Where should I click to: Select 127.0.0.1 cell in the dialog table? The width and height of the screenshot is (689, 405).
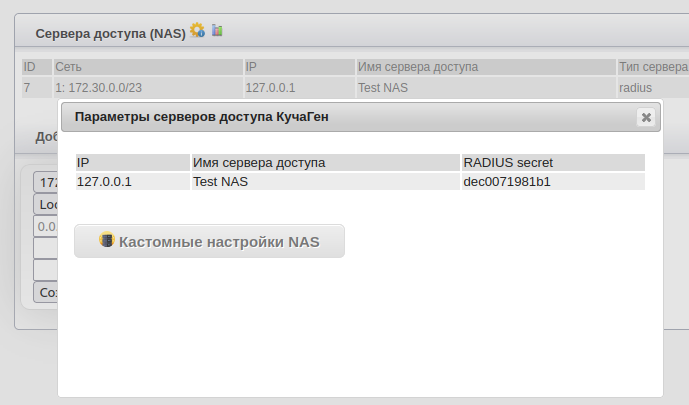(104, 182)
